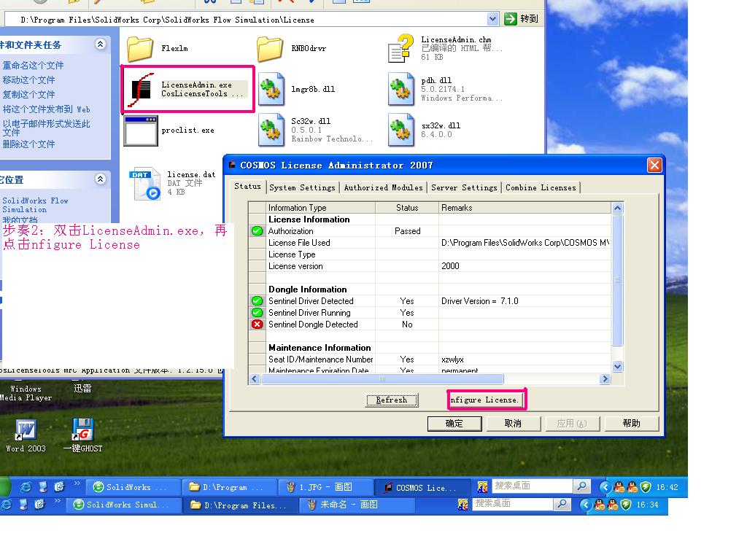Click the 转到 go button

coord(522,19)
